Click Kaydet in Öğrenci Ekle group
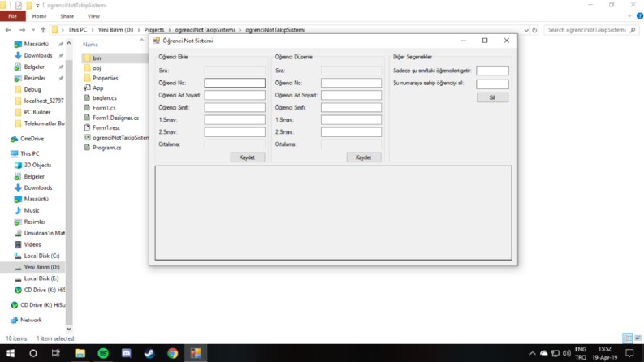The height and width of the screenshot is (362, 644). [247, 157]
